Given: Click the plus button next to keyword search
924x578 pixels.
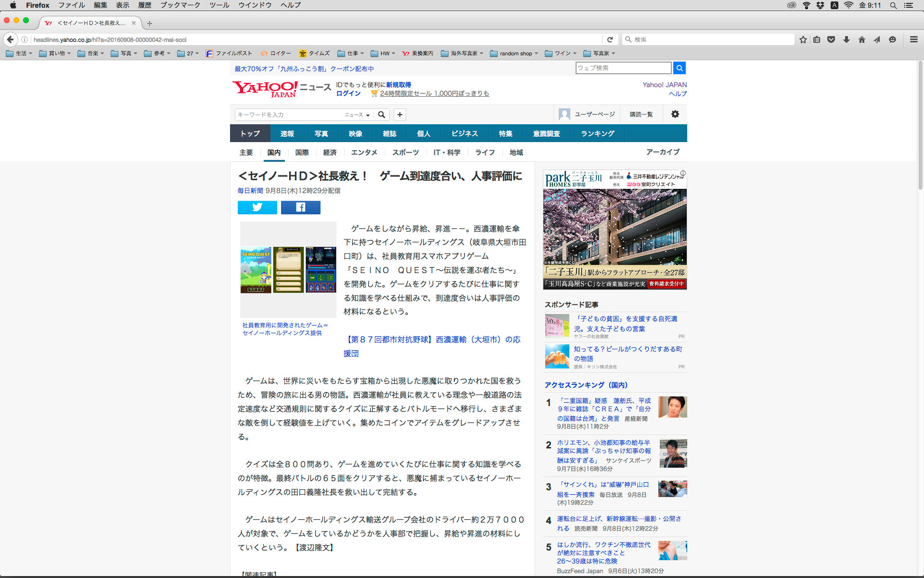Looking at the screenshot, I should (399, 115).
